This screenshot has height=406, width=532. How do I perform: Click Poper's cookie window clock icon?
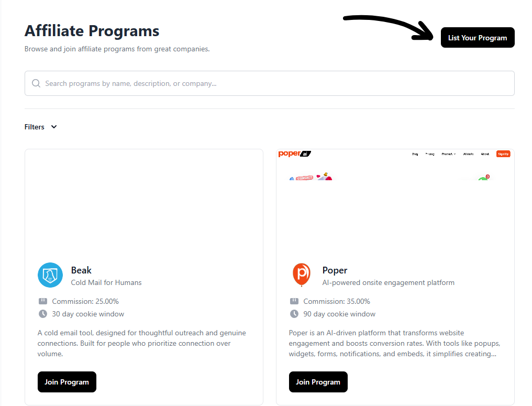point(294,314)
